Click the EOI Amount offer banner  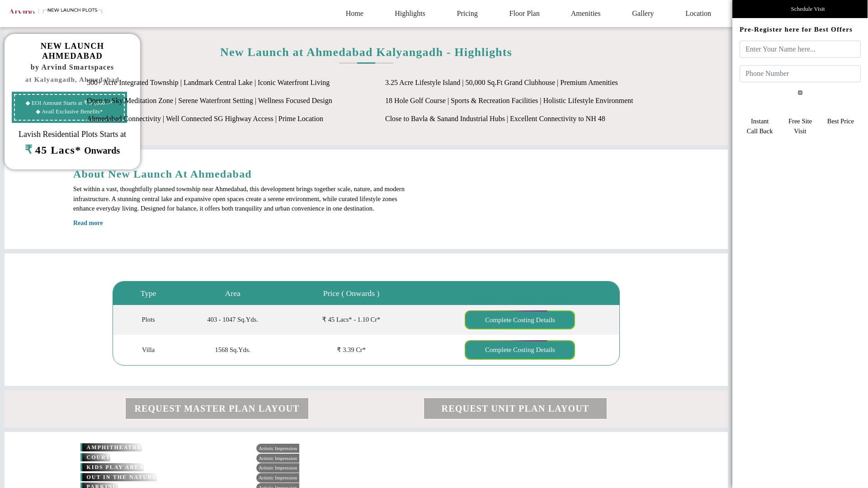pyautogui.click(x=69, y=108)
